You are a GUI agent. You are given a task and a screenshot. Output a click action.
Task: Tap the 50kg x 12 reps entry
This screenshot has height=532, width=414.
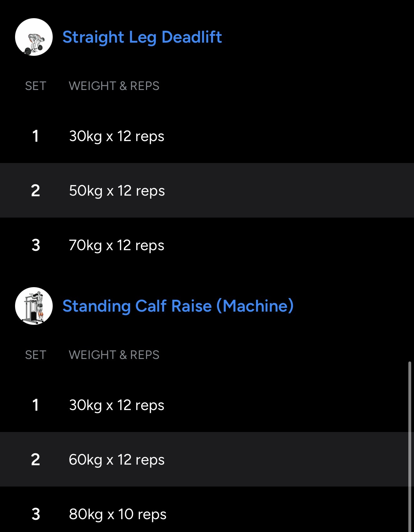point(117,191)
